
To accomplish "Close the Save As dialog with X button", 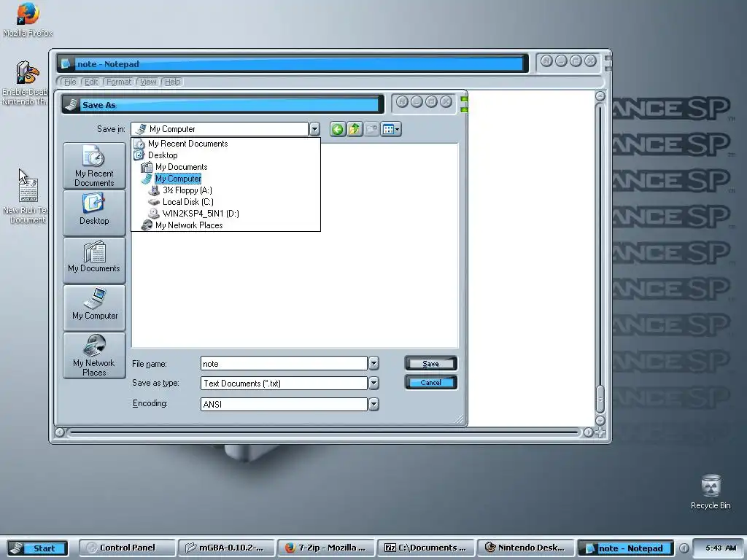I will click(446, 101).
